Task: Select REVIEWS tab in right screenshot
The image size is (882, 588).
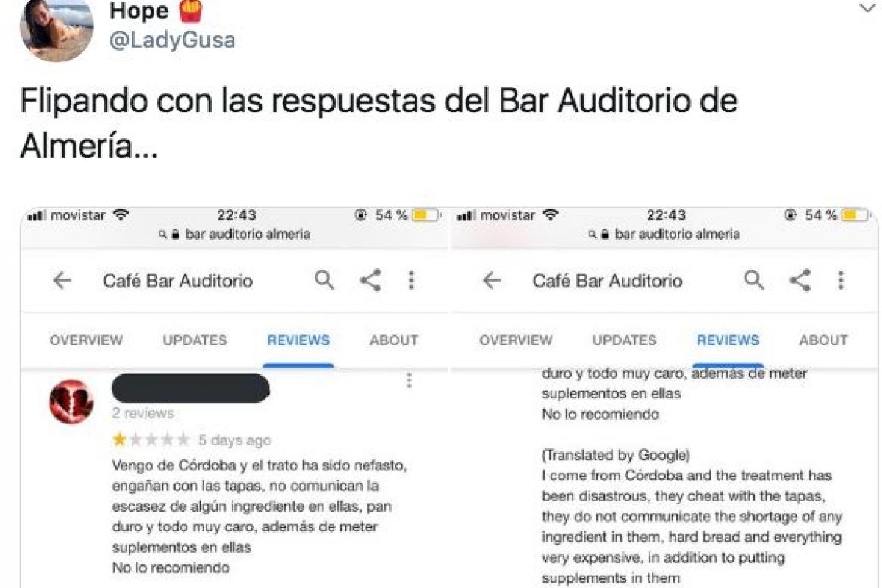Action: 728,340
